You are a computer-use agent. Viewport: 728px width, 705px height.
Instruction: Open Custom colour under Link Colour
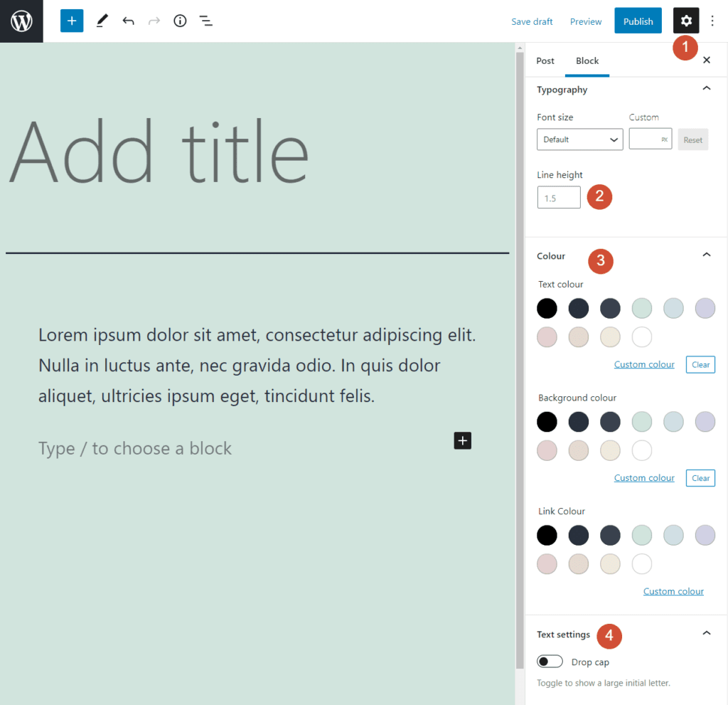[x=673, y=590]
